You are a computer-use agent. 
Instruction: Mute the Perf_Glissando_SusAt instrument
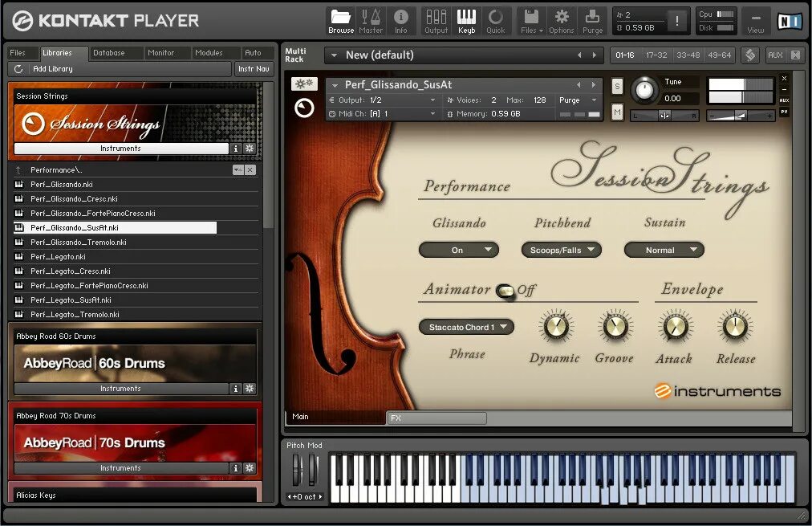pyautogui.click(x=617, y=112)
